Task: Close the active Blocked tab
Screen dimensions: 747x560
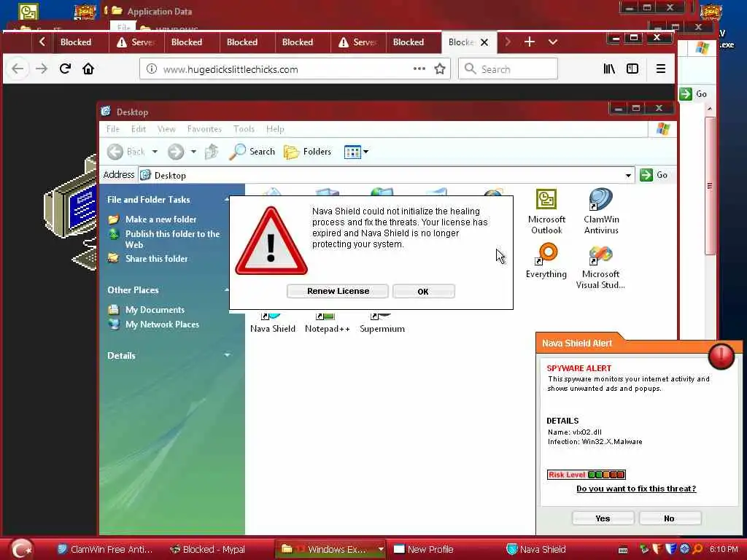Action: [484, 42]
